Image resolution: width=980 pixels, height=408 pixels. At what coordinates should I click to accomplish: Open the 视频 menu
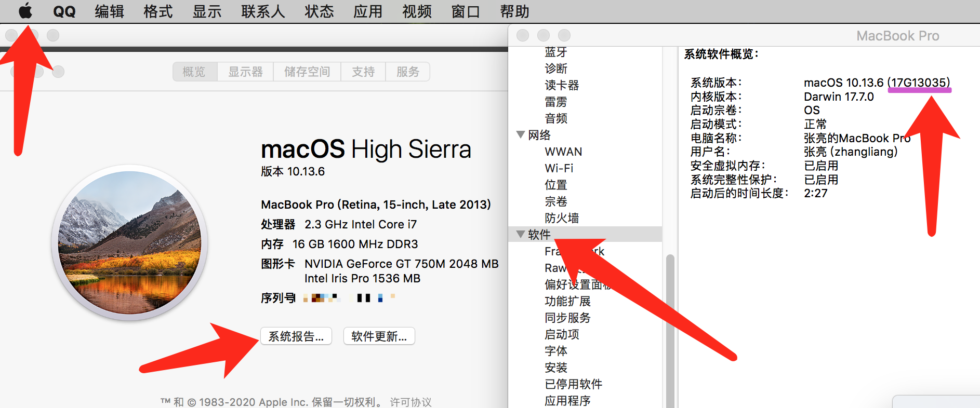pyautogui.click(x=417, y=11)
